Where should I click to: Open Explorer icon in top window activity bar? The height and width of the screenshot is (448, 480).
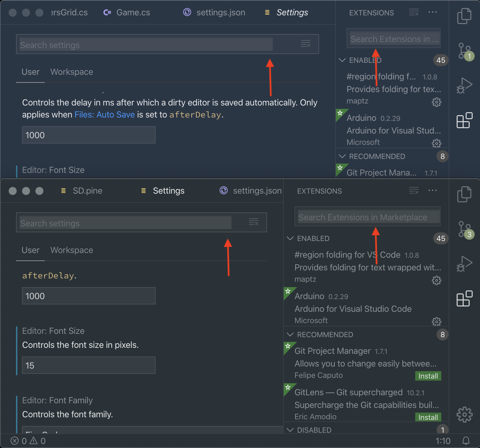coord(464,16)
